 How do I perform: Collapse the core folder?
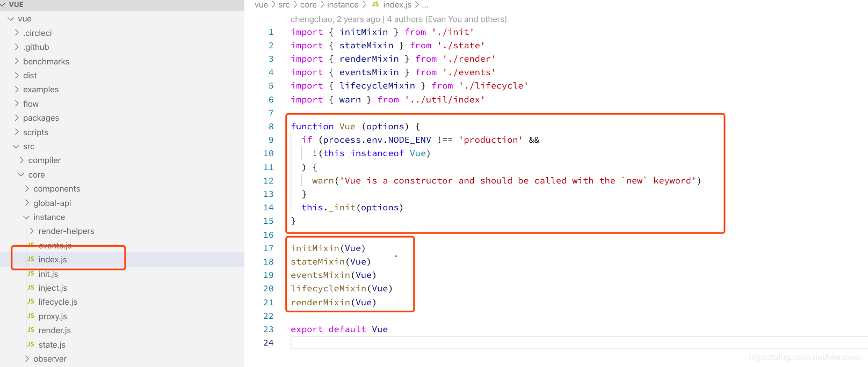click(21, 175)
